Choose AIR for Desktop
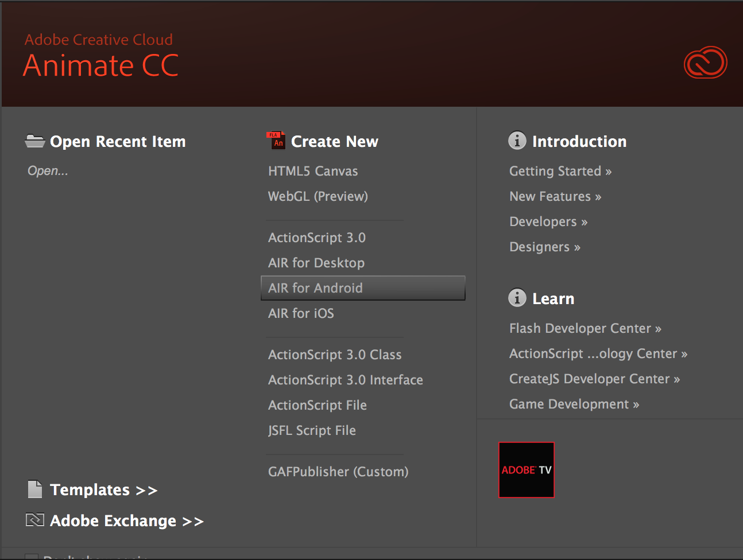The image size is (743, 560). [316, 263]
